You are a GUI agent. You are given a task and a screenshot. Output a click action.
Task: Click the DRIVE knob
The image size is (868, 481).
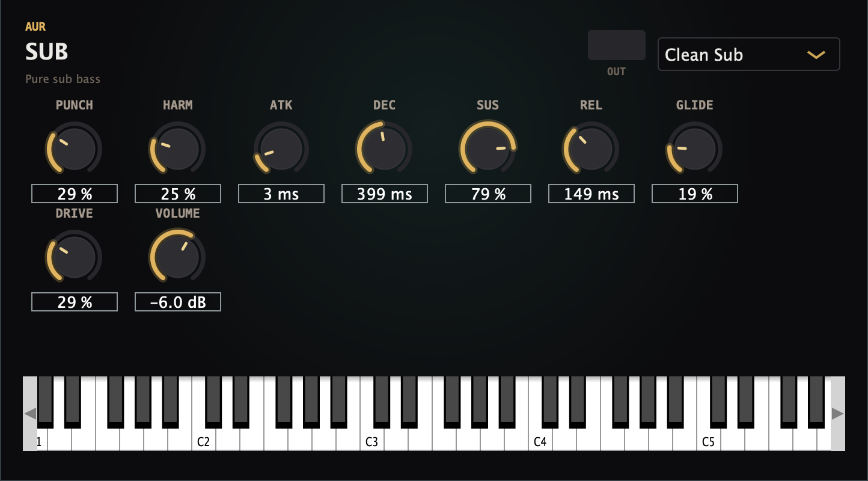coord(74,257)
